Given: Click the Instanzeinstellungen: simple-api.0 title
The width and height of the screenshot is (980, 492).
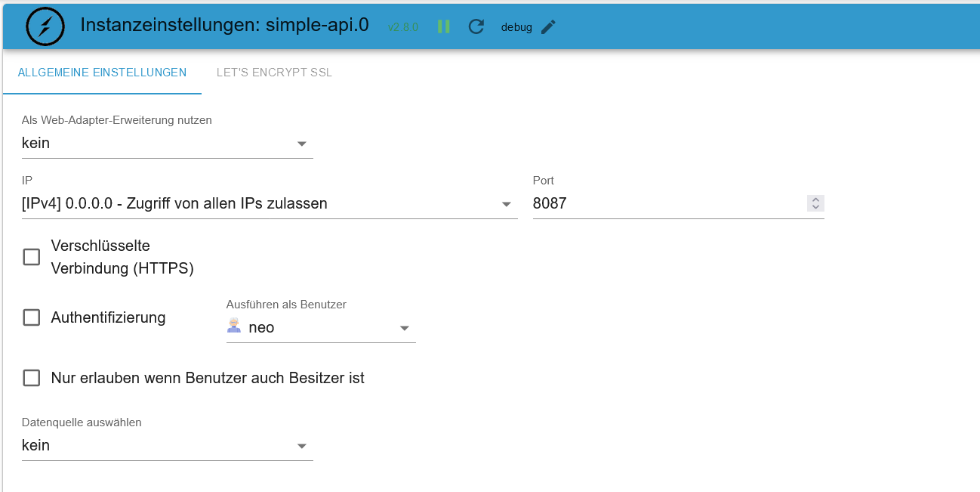Looking at the screenshot, I should click(224, 25).
